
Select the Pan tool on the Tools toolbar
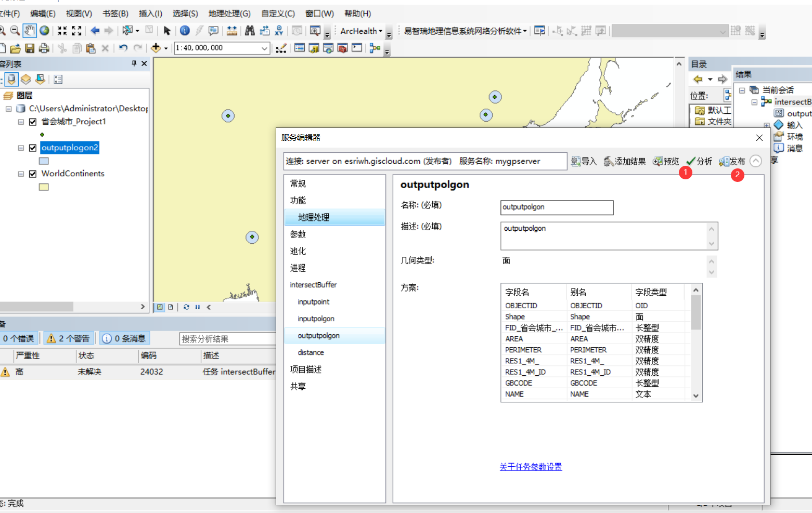click(x=30, y=31)
